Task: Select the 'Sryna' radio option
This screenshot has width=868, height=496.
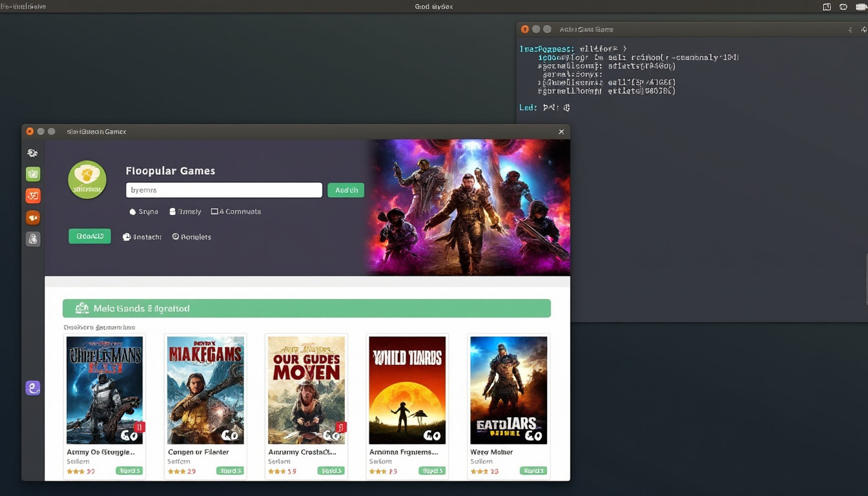Action: (143, 212)
